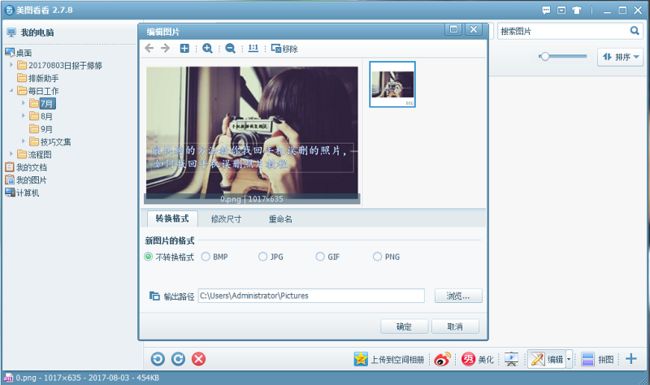This screenshot has width=650, height=385.
Task: Open 拼图 collage tool
Action: pyautogui.click(x=597, y=359)
